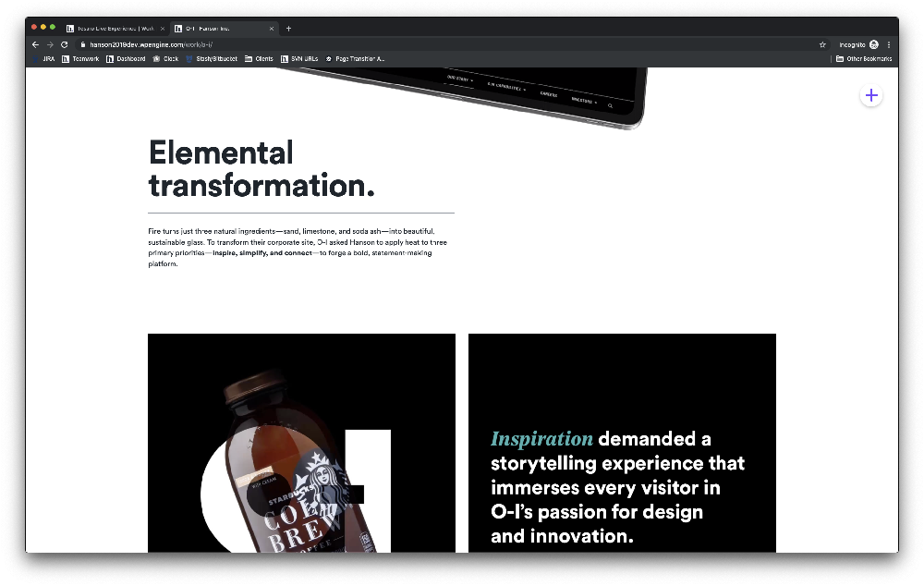Viewport: 924px width, 586px height.
Task: Open the Stash/Bitbucket bookmark
Action: coord(212,59)
